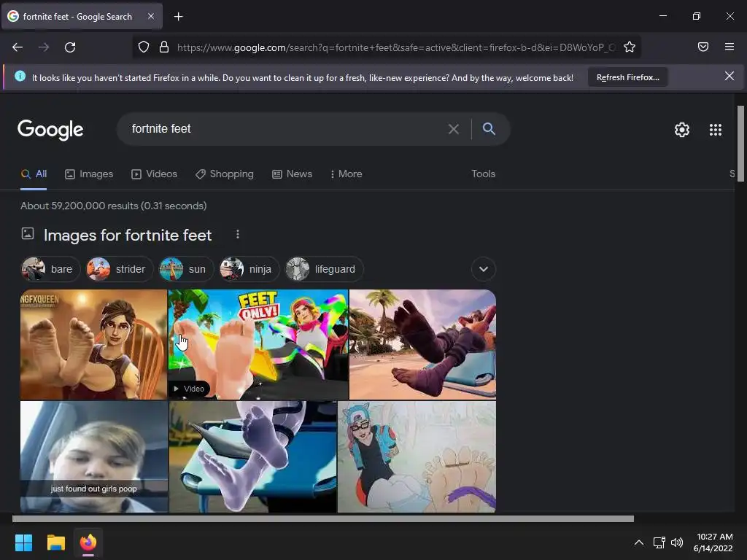The width and height of the screenshot is (747, 560).
Task: Expand more image filter chips
Action: click(x=483, y=269)
